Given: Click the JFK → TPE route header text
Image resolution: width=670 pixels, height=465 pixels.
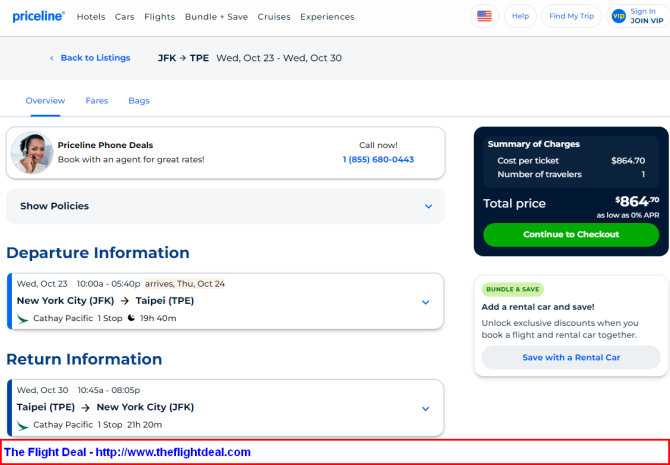Looking at the screenshot, I should click(x=183, y=58).
